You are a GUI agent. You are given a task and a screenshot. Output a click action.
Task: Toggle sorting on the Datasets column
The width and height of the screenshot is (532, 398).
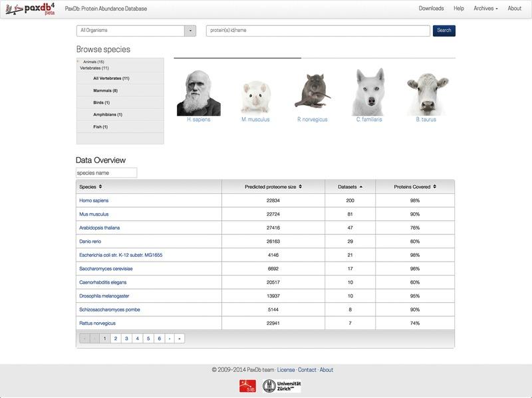(x=350, y=186)
